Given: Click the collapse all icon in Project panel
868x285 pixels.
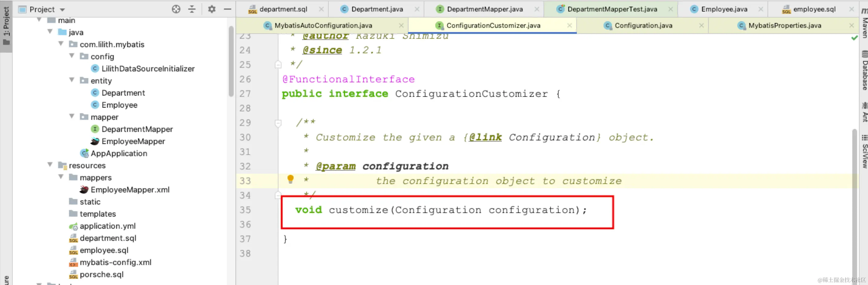Looking at the screenshot, I should pyautogui.click(x=192, y=9).
